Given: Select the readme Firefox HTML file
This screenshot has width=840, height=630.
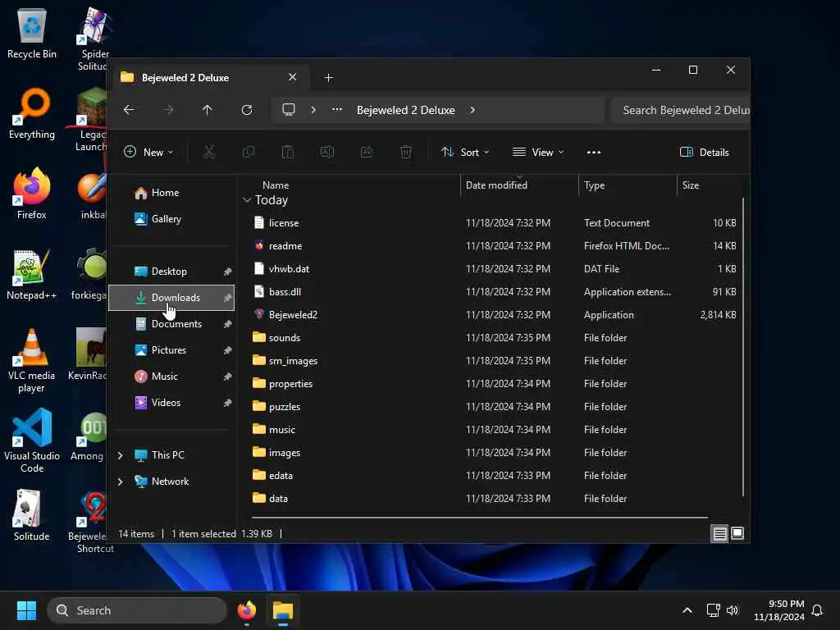Looking at the screenshot, I should [495, 246].
